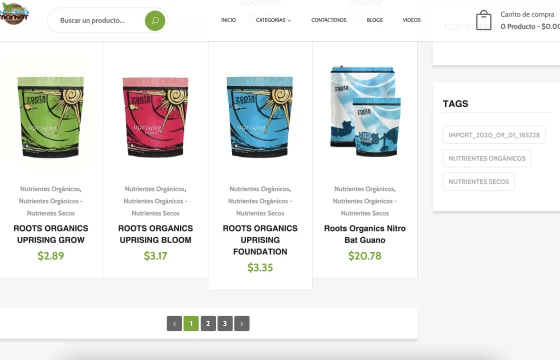Open Roots Organics Uprising Grow product image
This screenshot has width=560, height=360.
click(51, 117)
